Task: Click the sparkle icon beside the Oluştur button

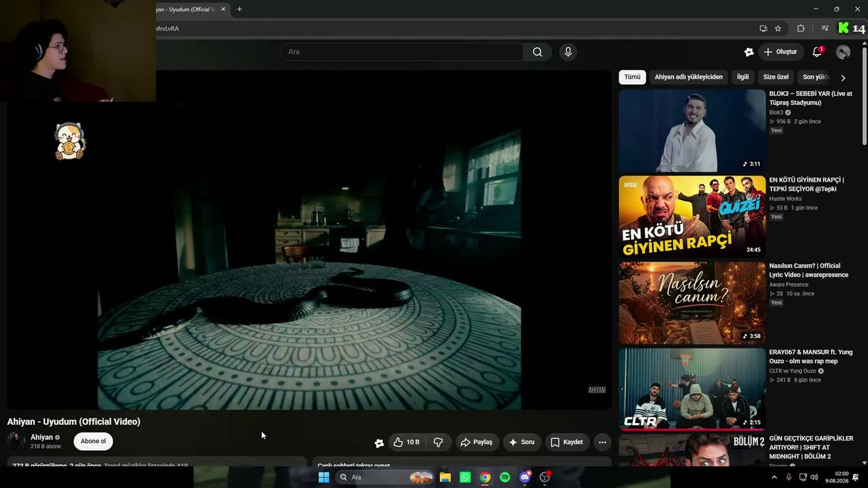Action: pos(749,52)
